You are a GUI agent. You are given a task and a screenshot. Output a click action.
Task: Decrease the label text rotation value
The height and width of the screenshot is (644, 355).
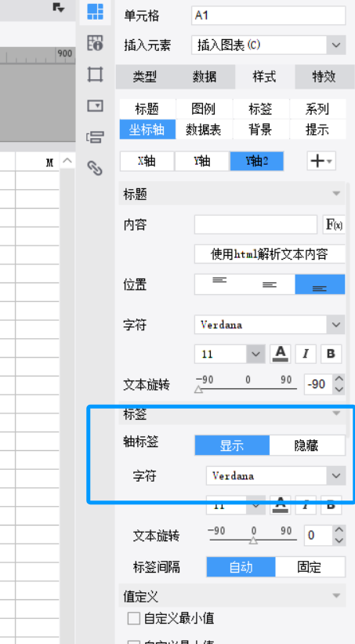click(x=339, y=541)
